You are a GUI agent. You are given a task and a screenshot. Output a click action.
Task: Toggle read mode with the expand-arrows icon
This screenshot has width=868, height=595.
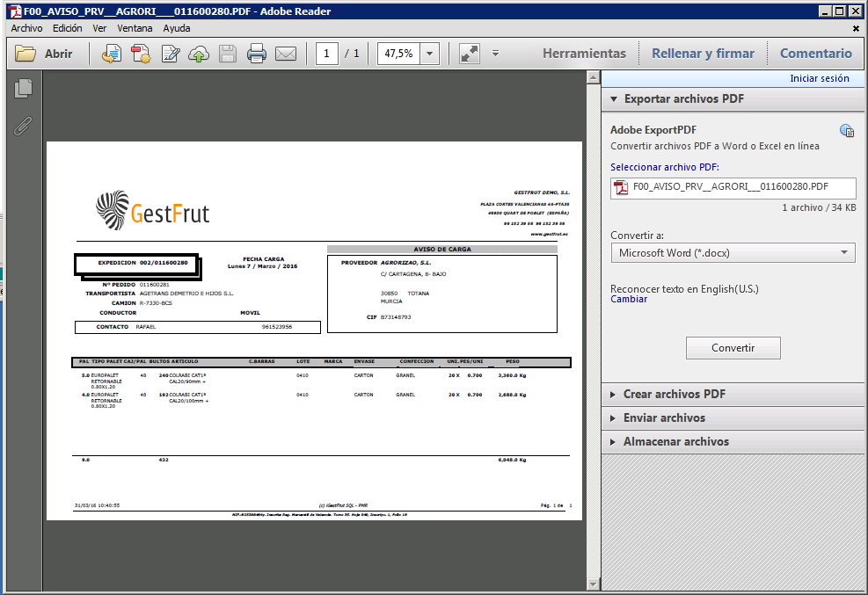point(470,54)
